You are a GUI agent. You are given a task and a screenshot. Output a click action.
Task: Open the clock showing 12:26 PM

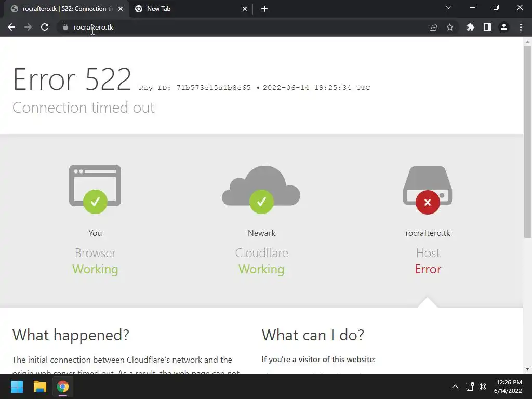click(x=508, y=387)
